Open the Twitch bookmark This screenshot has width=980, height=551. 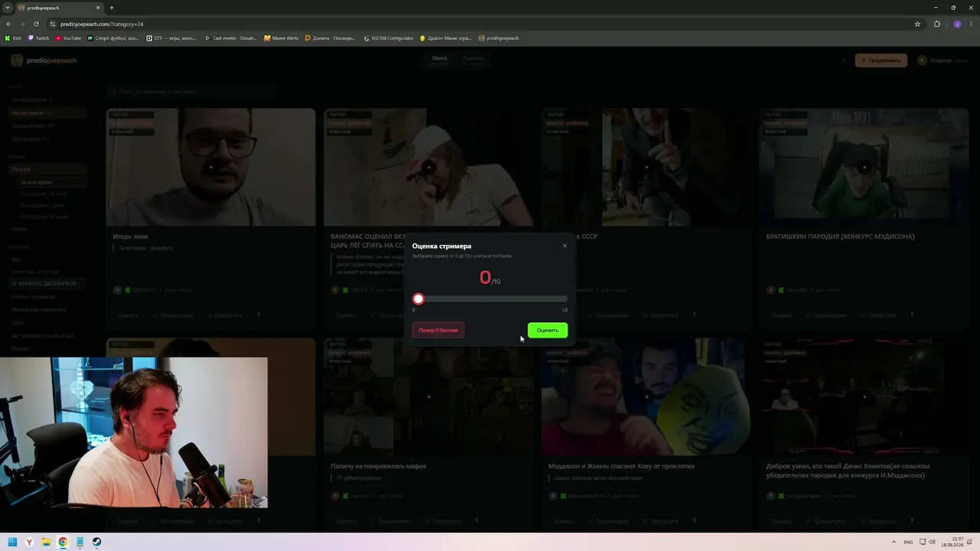point(39,38)
